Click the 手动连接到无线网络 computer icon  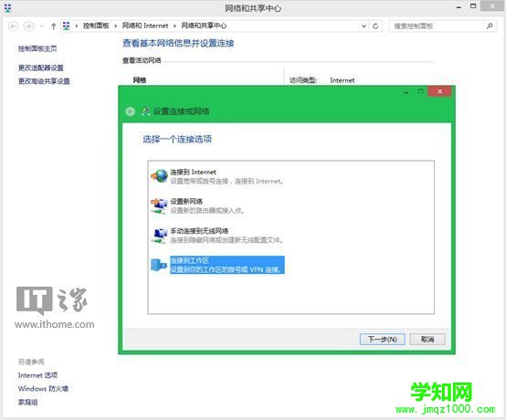(160, 236)
